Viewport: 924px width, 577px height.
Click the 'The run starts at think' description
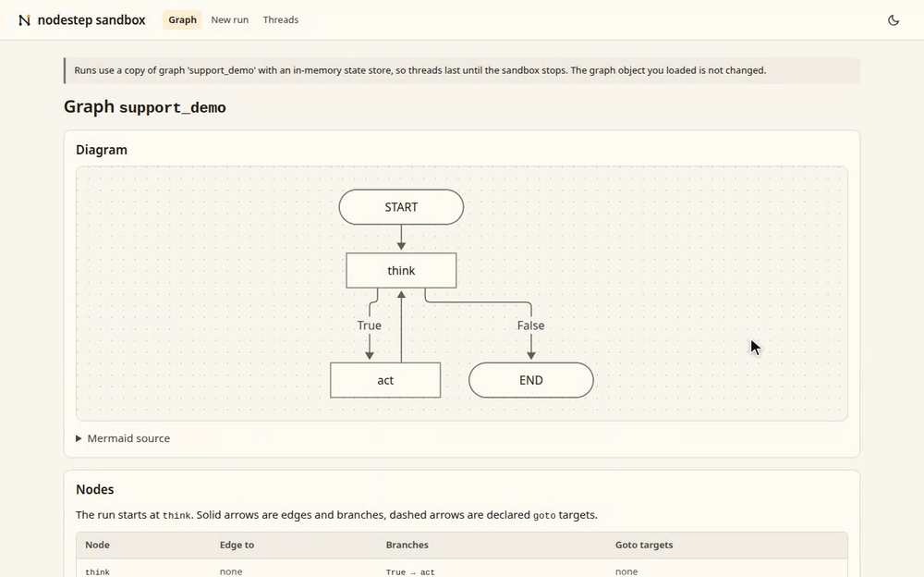coord(336,515)
